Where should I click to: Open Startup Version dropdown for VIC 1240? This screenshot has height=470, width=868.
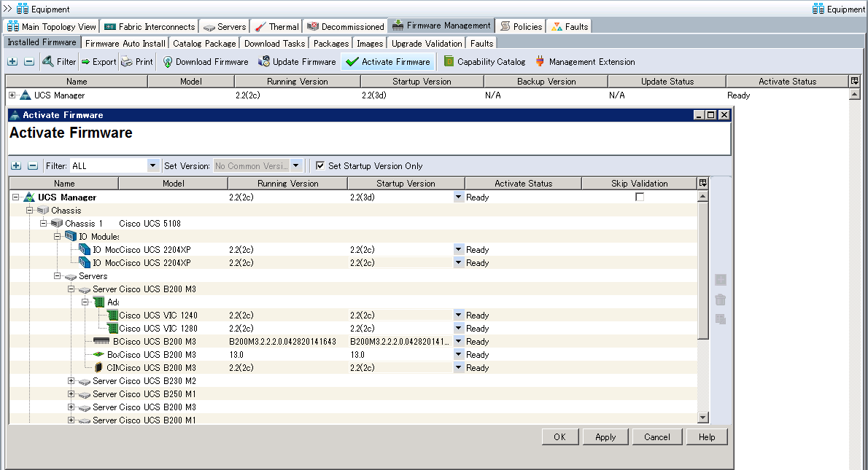458,316
